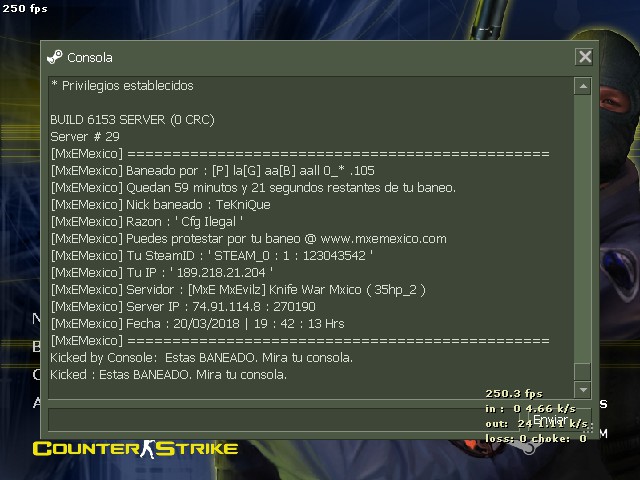Image resolution: width=640 pixels, height=480 pixels.
Task: Click the SteamID line STEAM_0 : 1 : 123043542
Action: pos(211,256)
